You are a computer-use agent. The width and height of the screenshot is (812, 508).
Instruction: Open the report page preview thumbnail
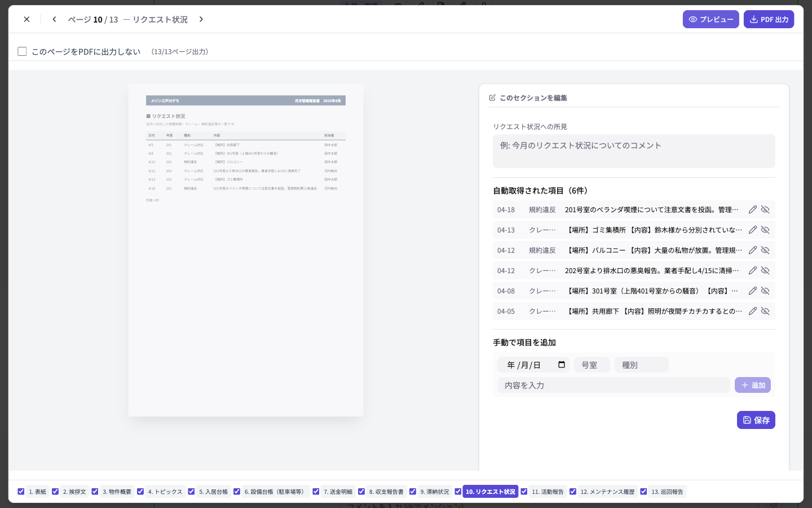point(246,250)
